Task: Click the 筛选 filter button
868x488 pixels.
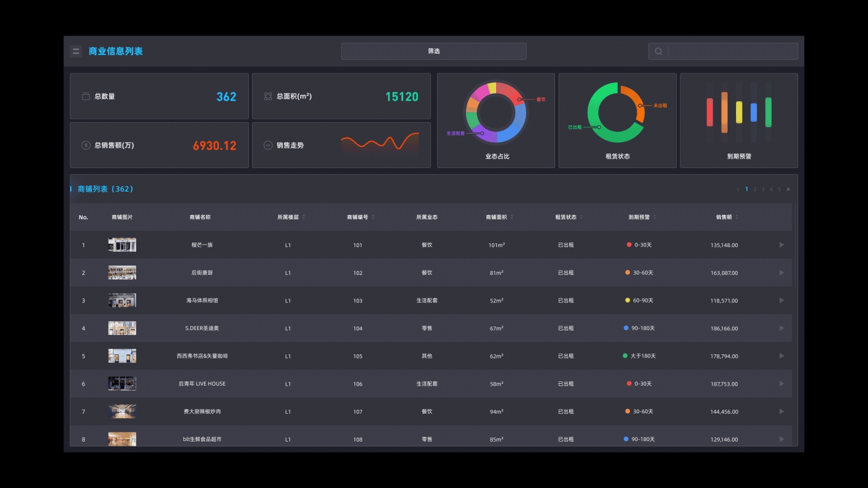Action: pyautogui.click(x=434, y=51)
